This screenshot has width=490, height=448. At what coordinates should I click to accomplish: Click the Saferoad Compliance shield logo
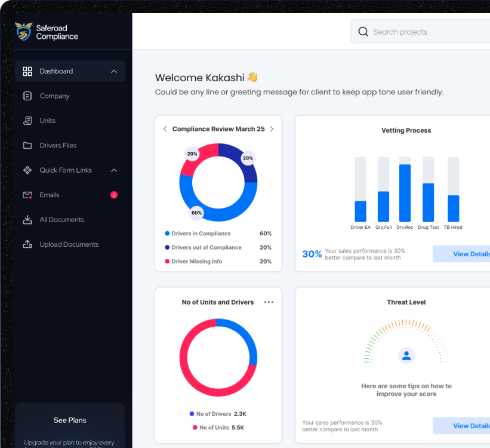point(23,32)
